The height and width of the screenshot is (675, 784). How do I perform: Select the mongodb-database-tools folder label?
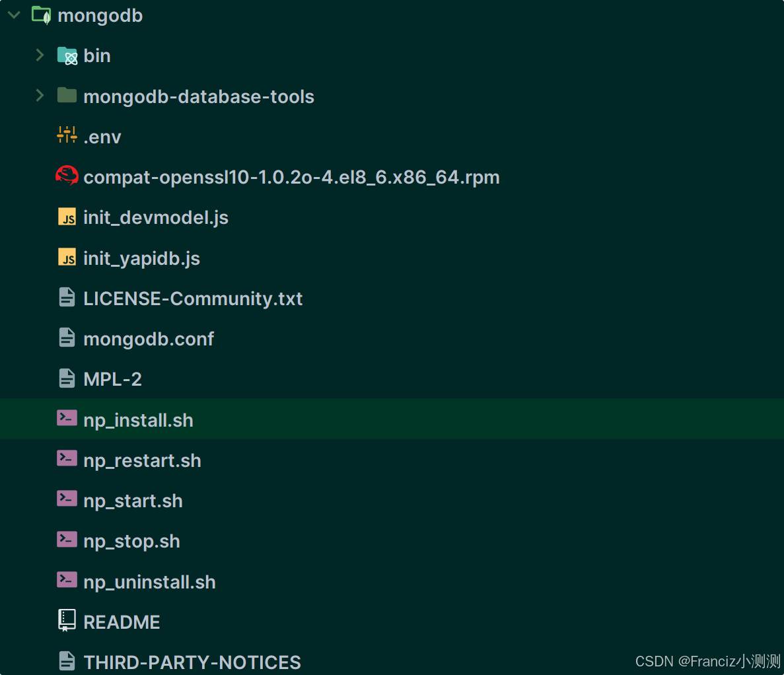pyautogui.click(x=199, y=96)
